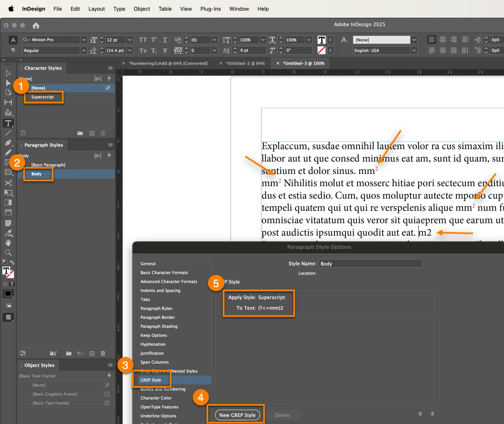
Task: Select the Type tool in toolbox
Action: 8,123
